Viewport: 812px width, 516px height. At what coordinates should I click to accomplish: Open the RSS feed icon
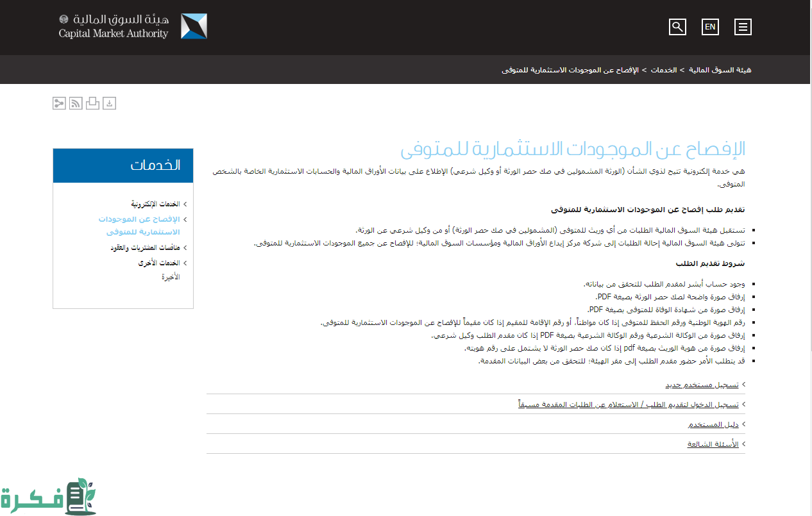[76, 103]
